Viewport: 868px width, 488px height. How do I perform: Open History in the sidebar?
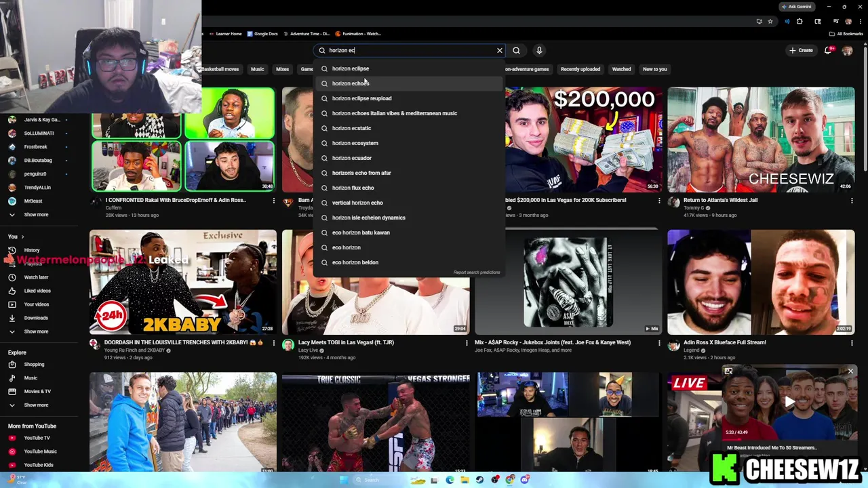tap(32, 250)
